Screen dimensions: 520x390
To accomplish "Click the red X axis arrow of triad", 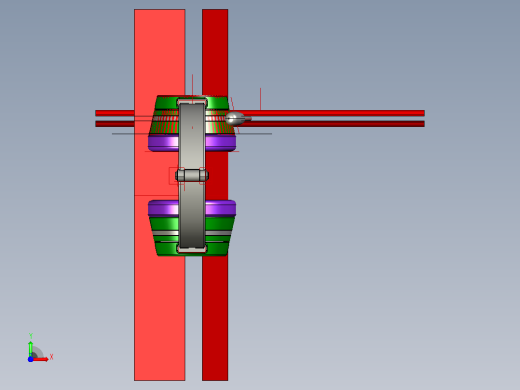I will pyautogui.click(x=42, y=359).
